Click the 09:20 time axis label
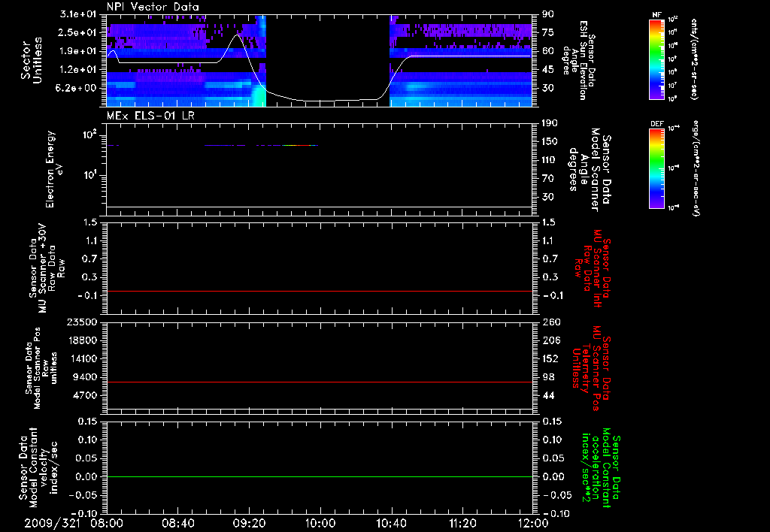Screen dimensions: 770x532 [x=249, y=523]
